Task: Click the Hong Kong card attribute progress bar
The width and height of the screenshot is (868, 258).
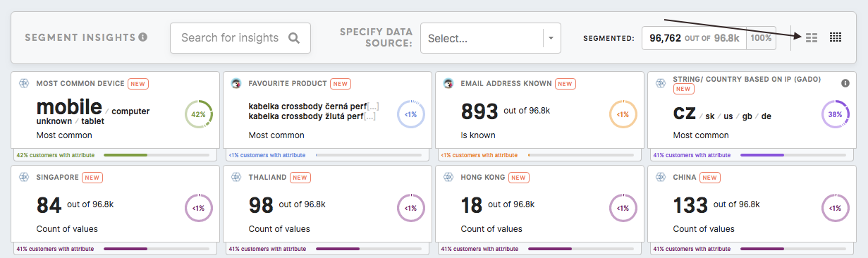Action: [x=581, y=249]
